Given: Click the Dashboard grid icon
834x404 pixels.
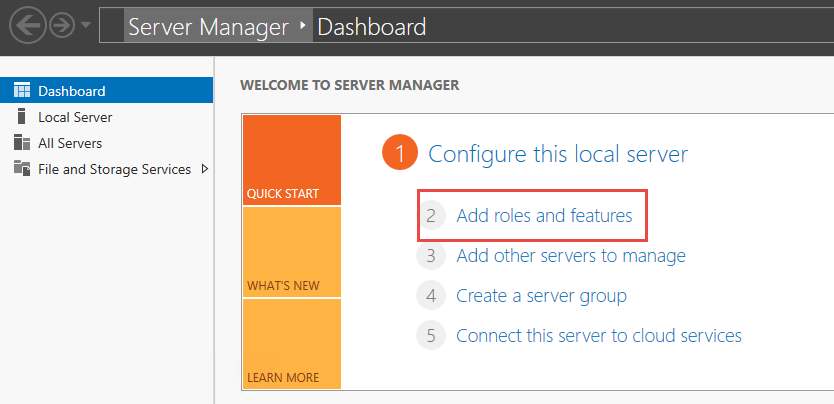Looking at the screenshot, I should (x=22, y=90).
